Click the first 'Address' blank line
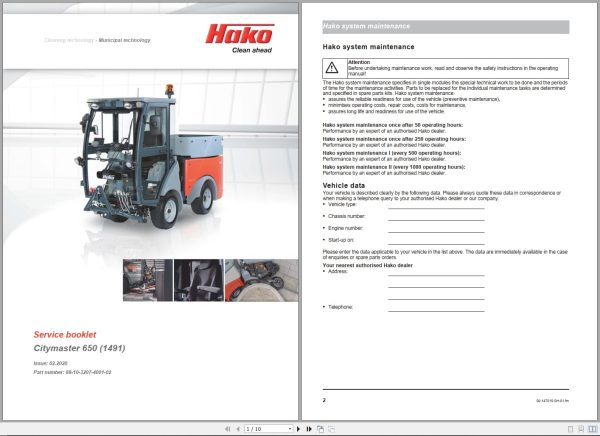Image resolution: width=600 pixels, height=436 pixels. pos(436,274)
